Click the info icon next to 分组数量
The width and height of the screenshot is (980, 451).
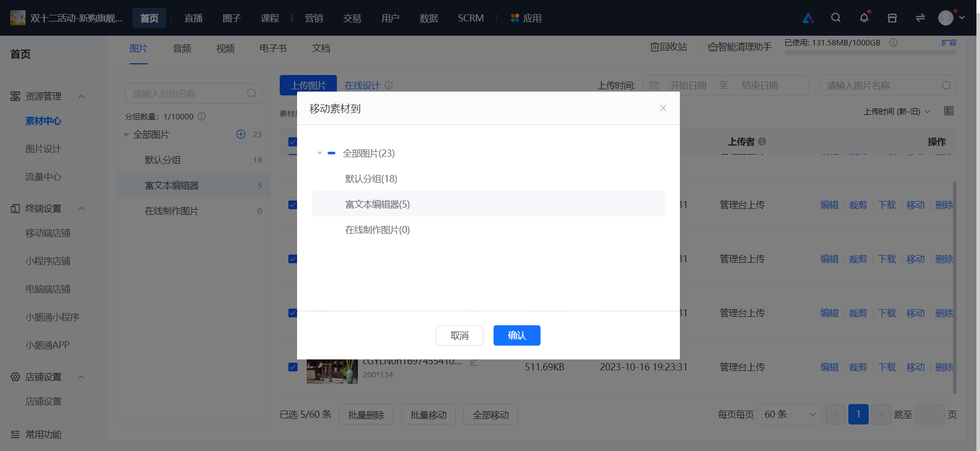click(202, 116)
